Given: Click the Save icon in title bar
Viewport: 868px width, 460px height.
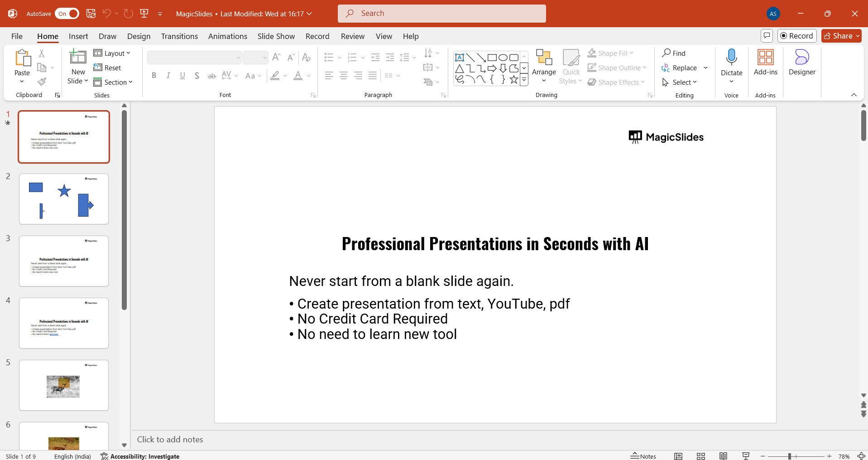Looking at the screenshot, I should point(91,14).
